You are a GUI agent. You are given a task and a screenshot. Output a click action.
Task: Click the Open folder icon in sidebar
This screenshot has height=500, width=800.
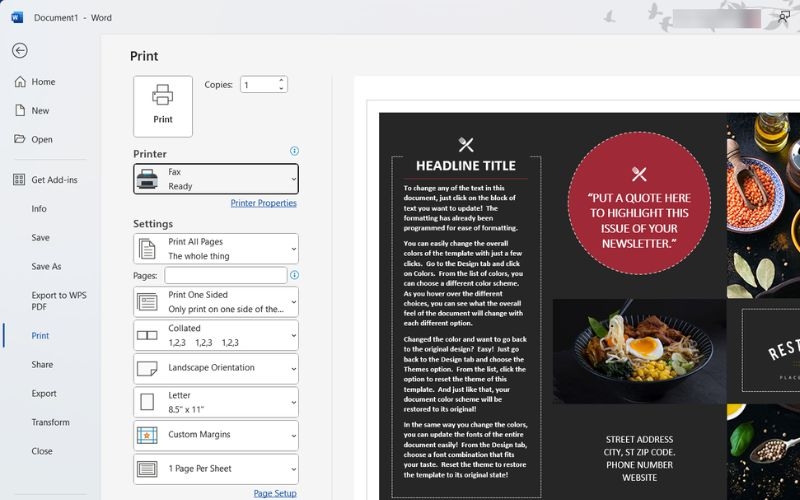[x=20, y=139]
